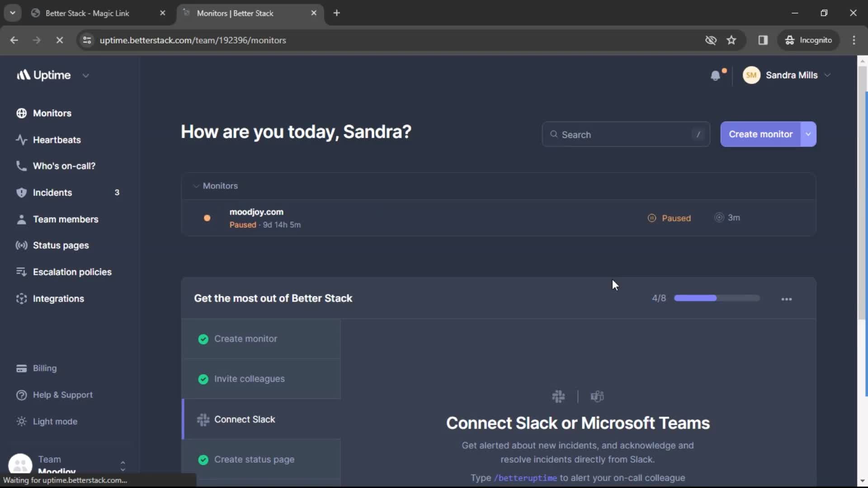This screenshot has width=868, height=488.
Task: Click the Incognito indicator
Action: [x=808, y=40]
